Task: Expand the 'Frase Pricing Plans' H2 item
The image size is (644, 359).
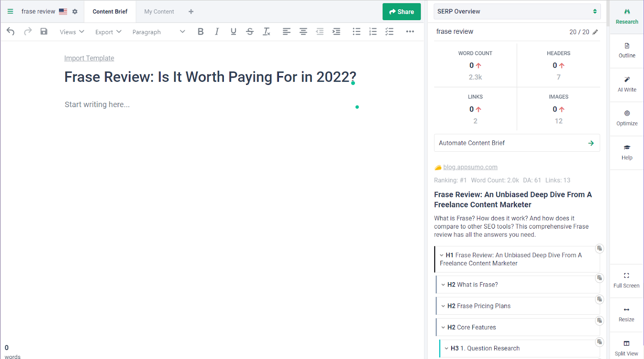Action: click(443, 306)
